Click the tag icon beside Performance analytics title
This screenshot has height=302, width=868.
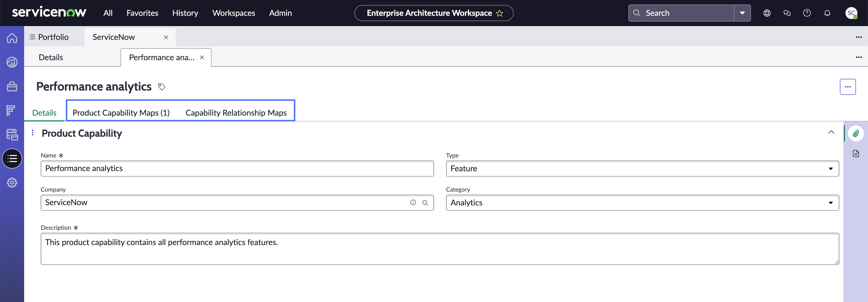point(162,87)
